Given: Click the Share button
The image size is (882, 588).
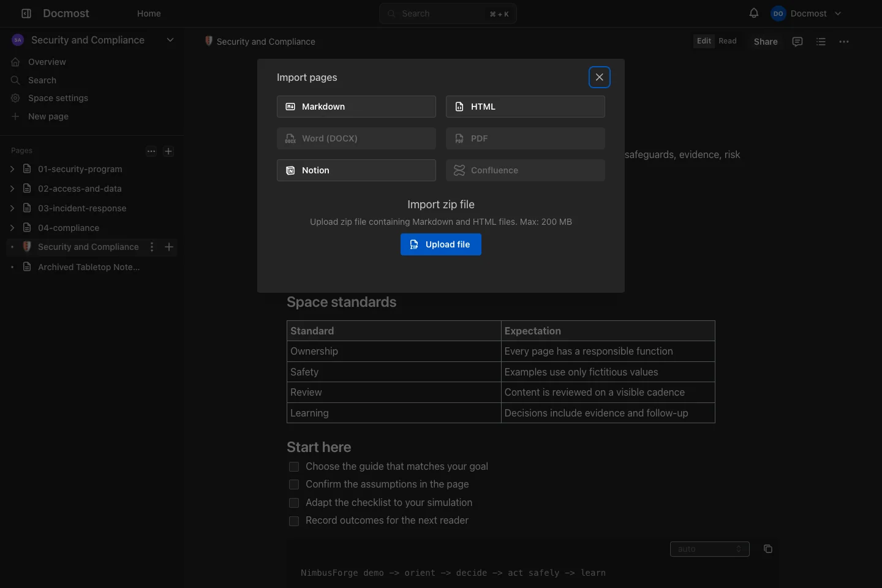Looking at the screenshot, I should pyautogui.click(x=766, y=42).
